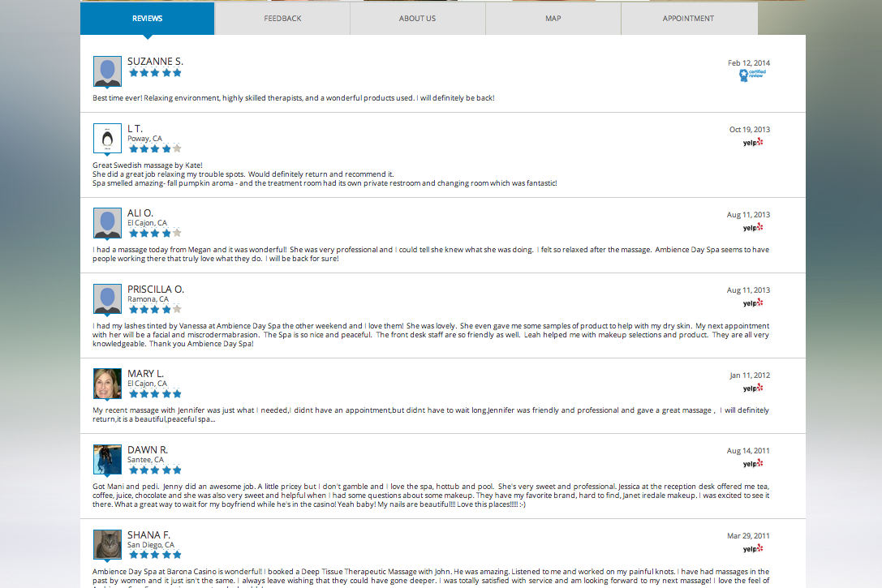Click the location San Diego, CA
The image size is (882, 588).
[151, 545]
